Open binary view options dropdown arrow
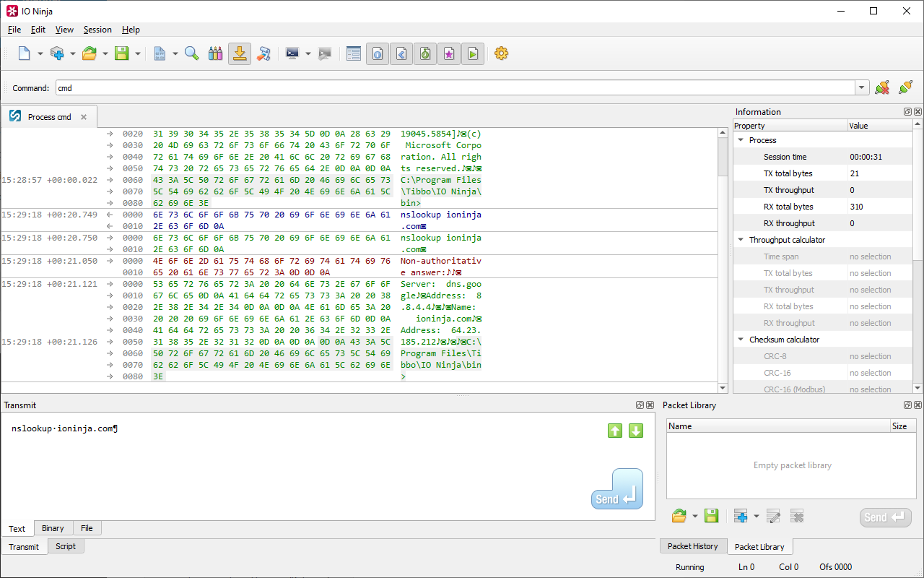Viewport: 924px width, 578px height. [175, 53]
